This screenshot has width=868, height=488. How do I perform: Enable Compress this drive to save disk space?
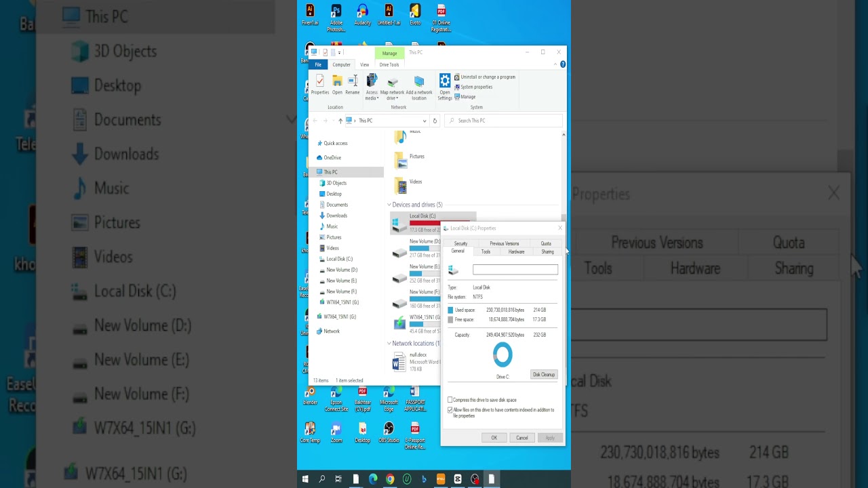450,400
